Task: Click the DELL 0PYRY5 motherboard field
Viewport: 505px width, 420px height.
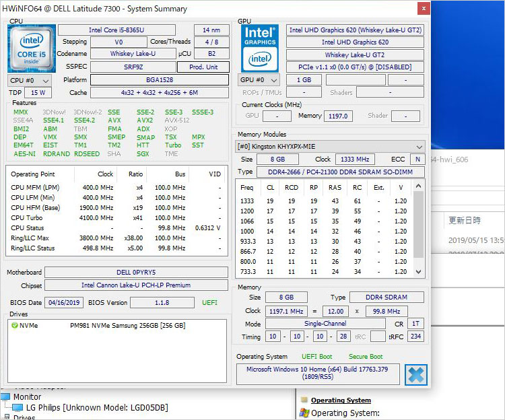Action: click(136, 273)
